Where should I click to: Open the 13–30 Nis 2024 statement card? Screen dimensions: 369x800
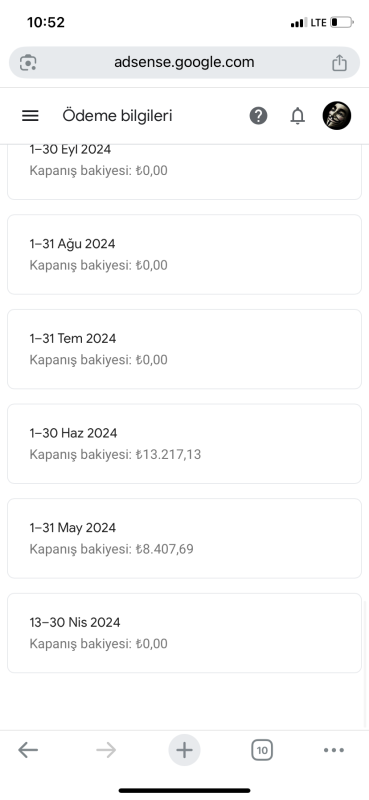click(184, 633)
